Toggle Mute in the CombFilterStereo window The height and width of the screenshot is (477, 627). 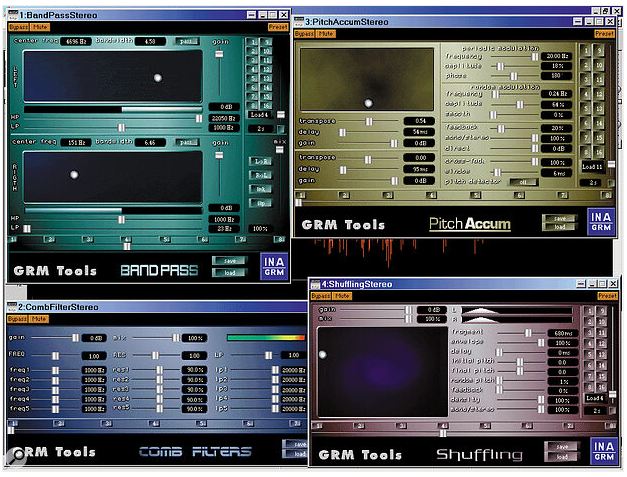coord(39,319)
